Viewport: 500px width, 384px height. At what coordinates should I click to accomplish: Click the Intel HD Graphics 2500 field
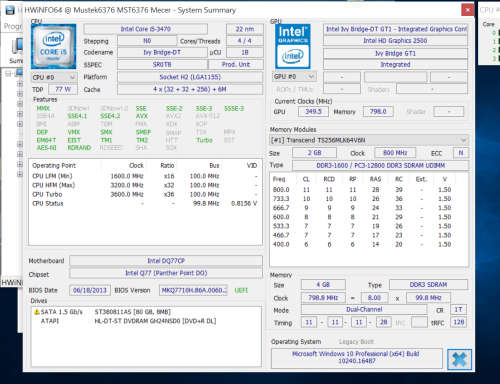395,41
